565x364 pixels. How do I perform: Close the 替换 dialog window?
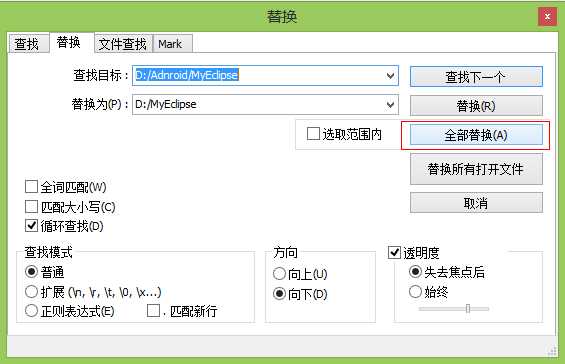coord(547,17)
